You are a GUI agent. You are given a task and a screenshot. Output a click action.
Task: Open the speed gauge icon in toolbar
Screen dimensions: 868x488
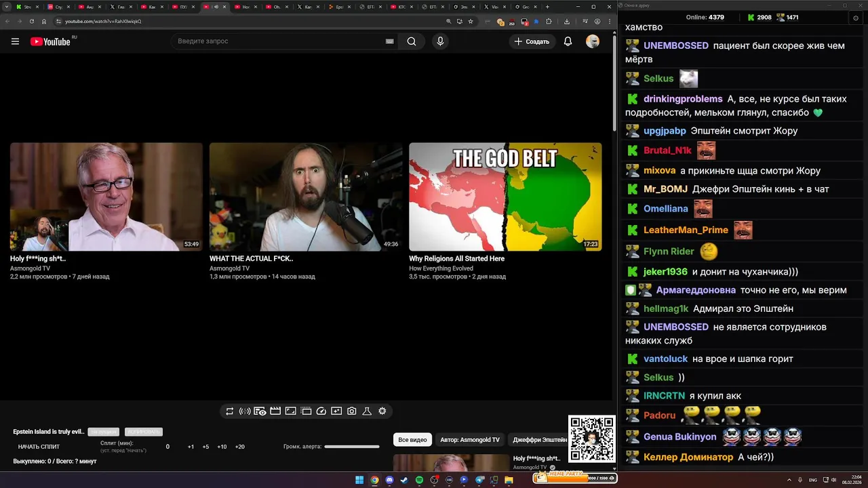(x=321, y=411)
